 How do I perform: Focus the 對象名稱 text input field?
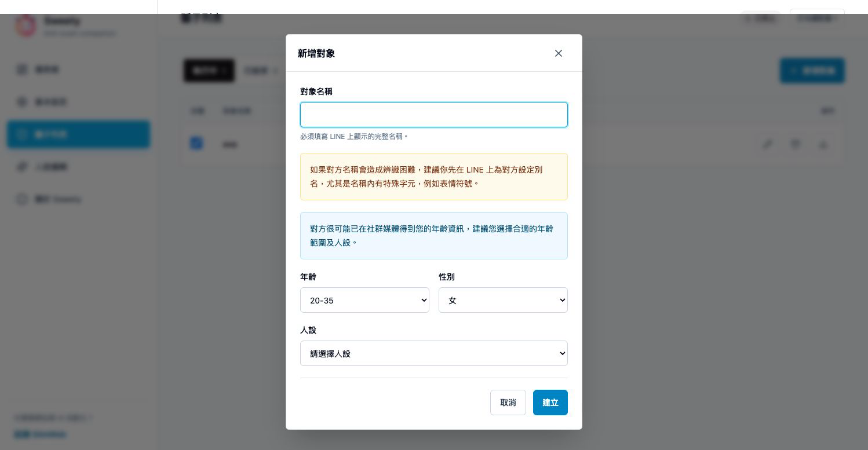(x=434, y=115)
